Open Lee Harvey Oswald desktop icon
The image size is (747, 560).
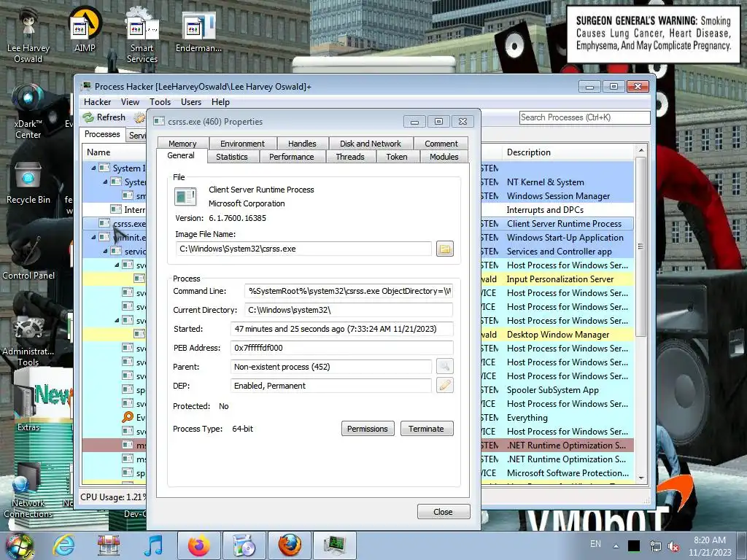click(x=28, y=36)
